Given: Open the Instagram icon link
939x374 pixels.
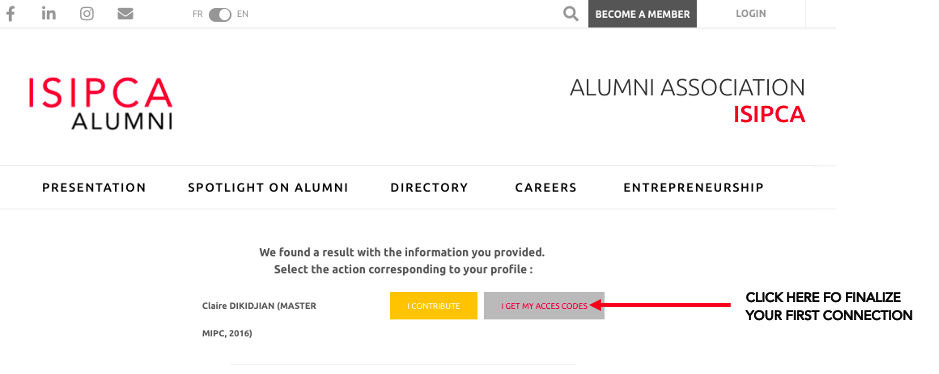Looking at the screenshot, I should pos(87,14).
